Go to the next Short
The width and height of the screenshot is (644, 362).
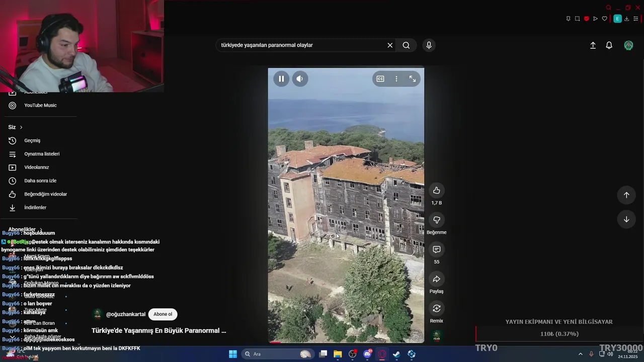[x=626, y=219]
